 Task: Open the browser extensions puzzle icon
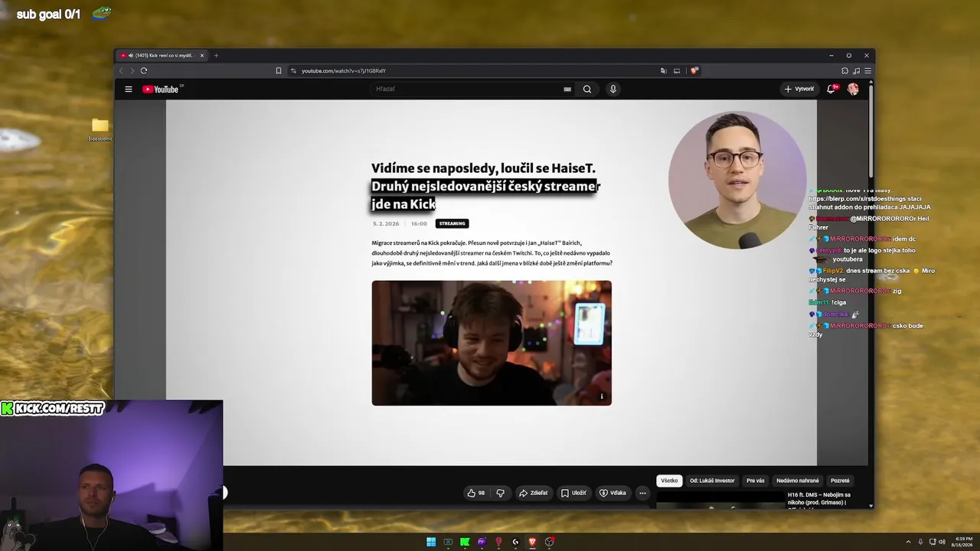(844, 70)
